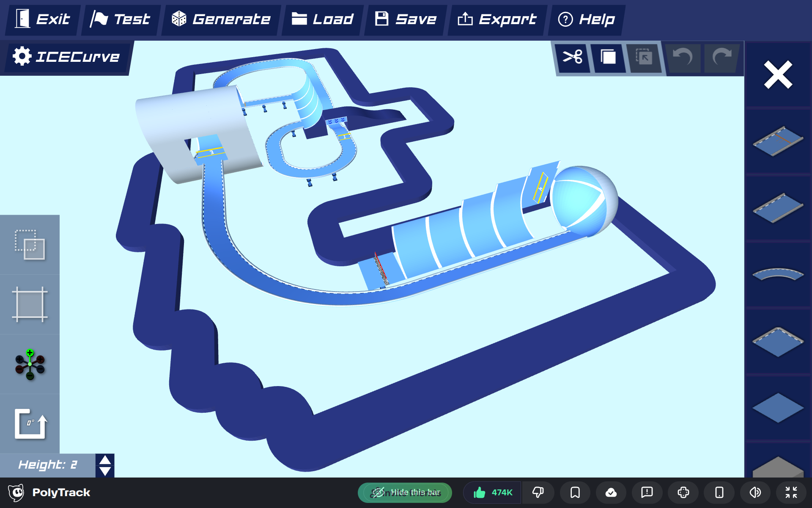
Task: Pick the bordered ice tile piece
Action: coord(778,342)
